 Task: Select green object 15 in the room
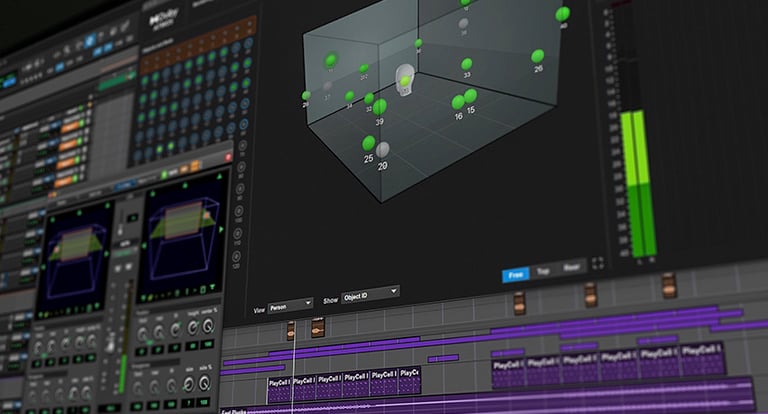(x=471, y=96)
